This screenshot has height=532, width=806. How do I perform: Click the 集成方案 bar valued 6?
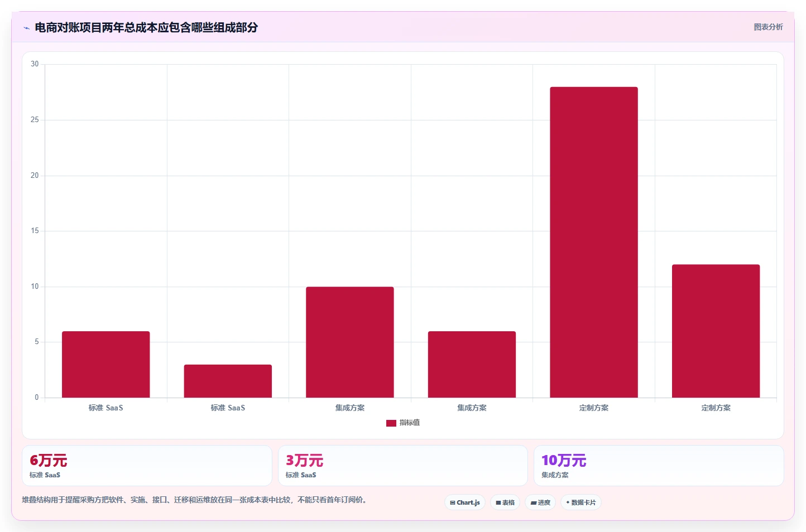(x=472, y=365)
